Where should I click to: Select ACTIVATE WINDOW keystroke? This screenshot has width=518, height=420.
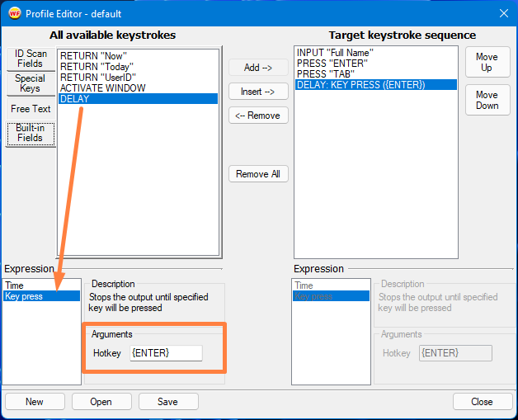pyautogui.click(x=138, y=88)
